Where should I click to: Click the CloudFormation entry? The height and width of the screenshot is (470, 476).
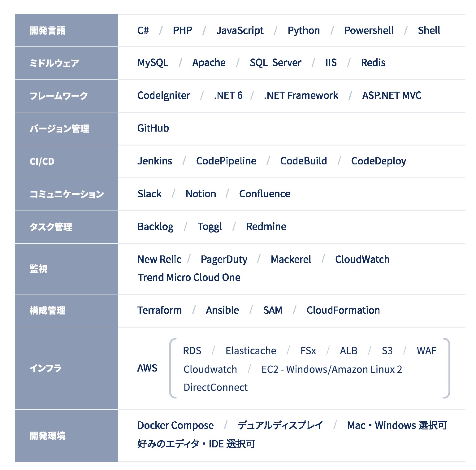[343, 310]
